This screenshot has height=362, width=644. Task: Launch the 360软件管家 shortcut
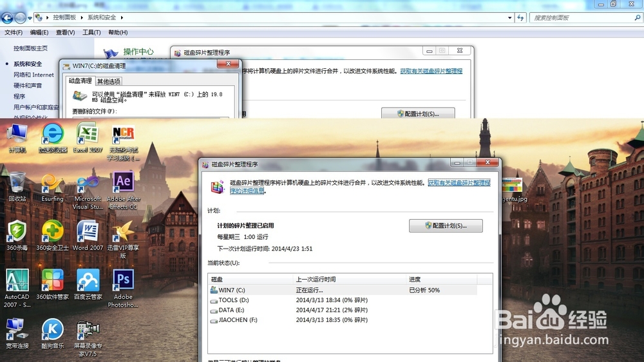tap(53, 285)
